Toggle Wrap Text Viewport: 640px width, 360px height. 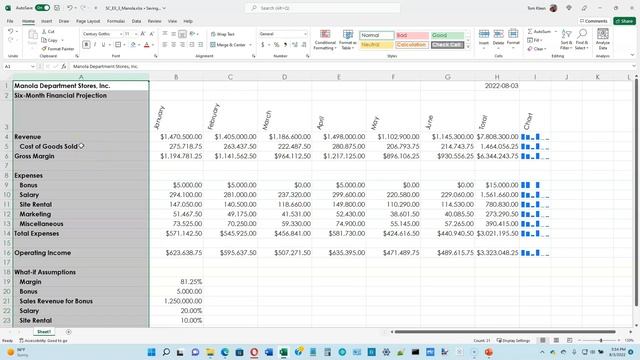[222, 34]
